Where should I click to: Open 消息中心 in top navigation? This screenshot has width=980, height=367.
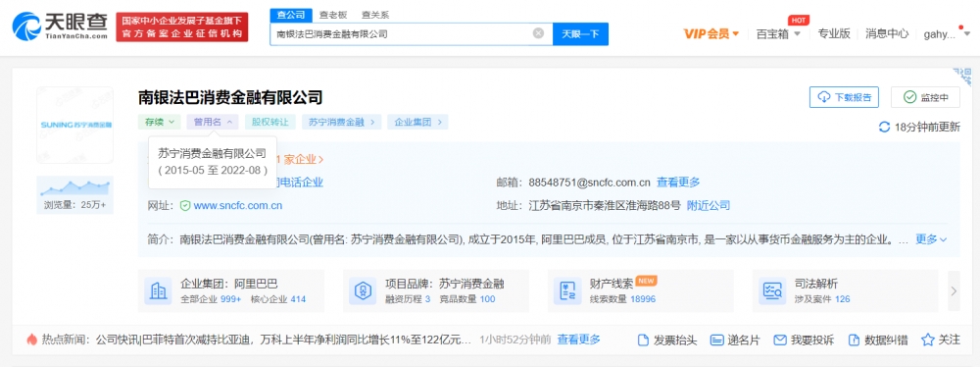click(x=887, y=33)
